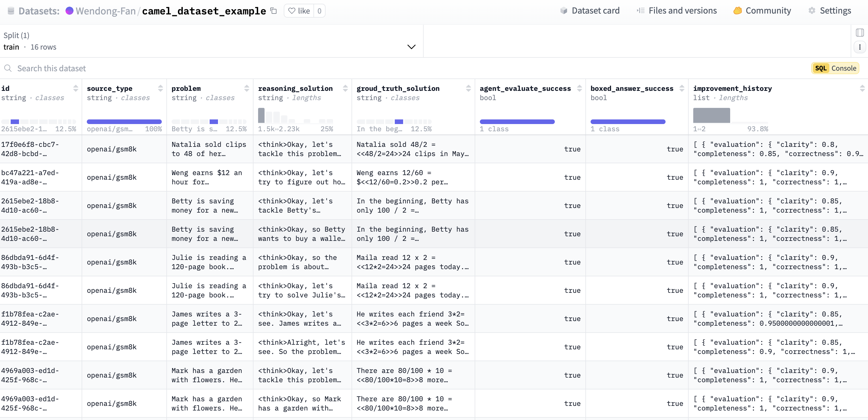This screenshot has width=868, height=420.
Task: Click the source_type 100% distribution bar
Action: coord(124,122)
